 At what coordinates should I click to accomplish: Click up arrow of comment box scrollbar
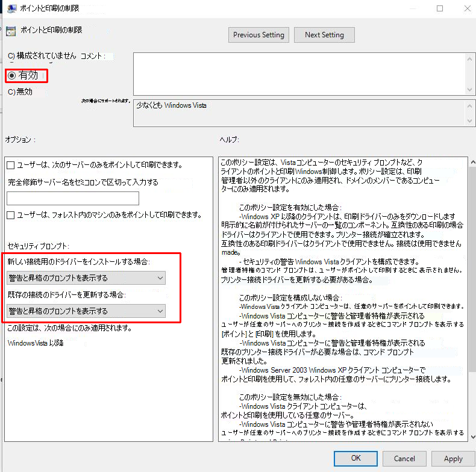click(469, 59)
